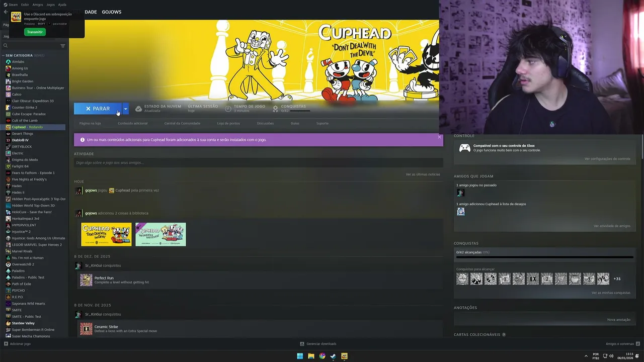This screenshot has width=644, height=362.
Task: Expand remaining +31 achievements
Action: pos(617,279)
